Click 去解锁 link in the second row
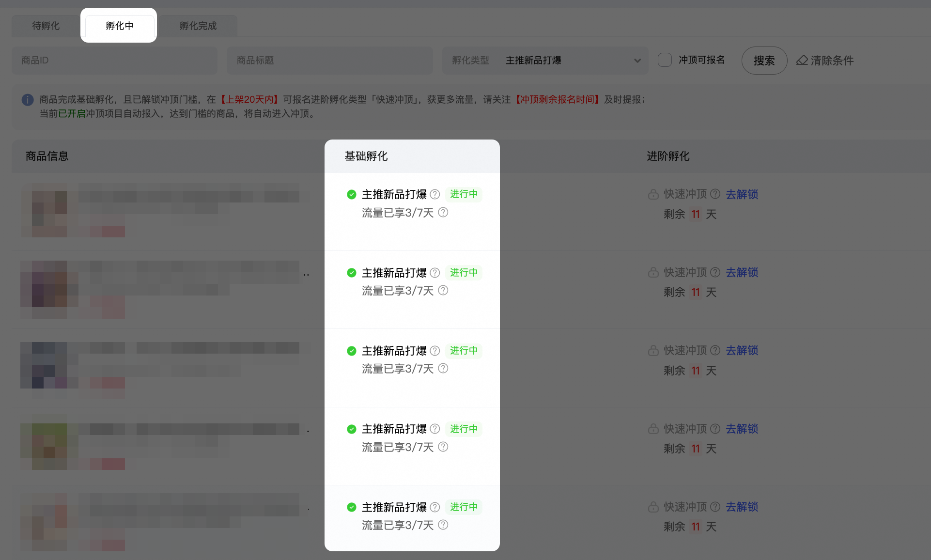The width and height of the screenshot is (931, 560). [742, 272]
